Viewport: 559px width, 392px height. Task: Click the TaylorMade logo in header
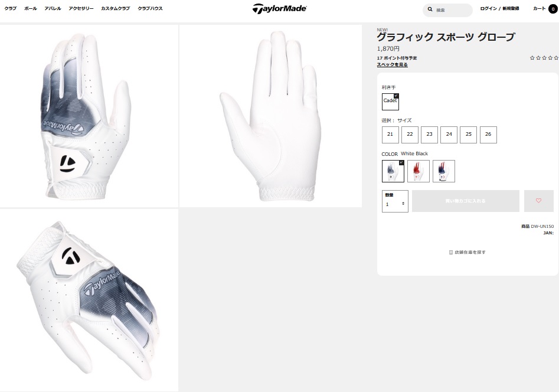click(280, 9)
